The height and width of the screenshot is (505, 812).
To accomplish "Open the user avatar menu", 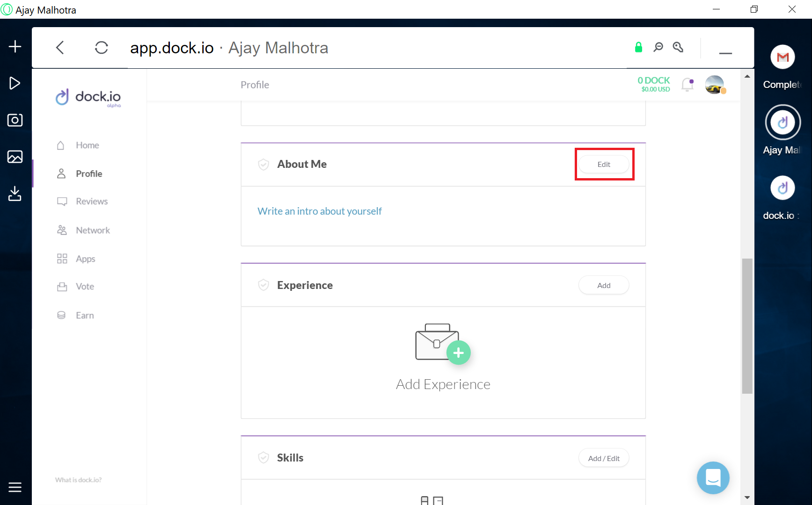I will (x=714, y=85).
